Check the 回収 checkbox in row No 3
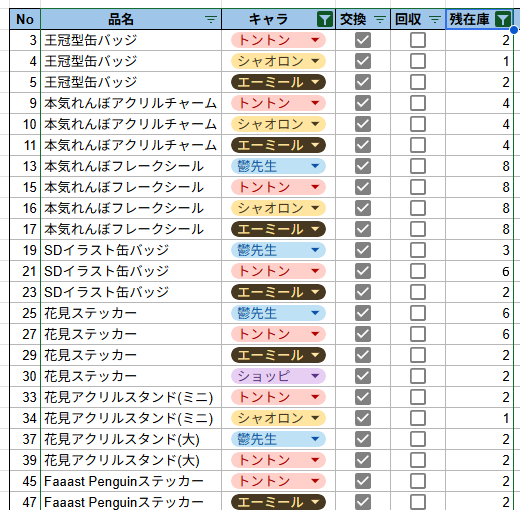520x510 pixels. coord(418,40)
